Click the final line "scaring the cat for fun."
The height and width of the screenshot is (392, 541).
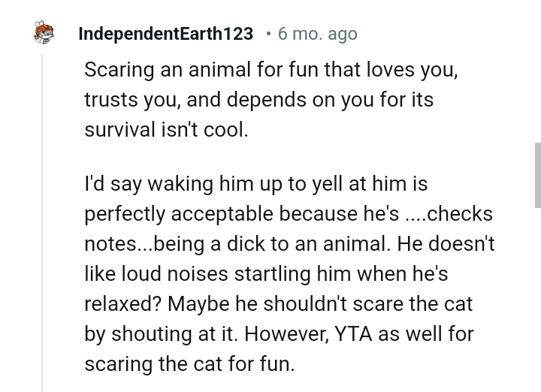[189, 363]
